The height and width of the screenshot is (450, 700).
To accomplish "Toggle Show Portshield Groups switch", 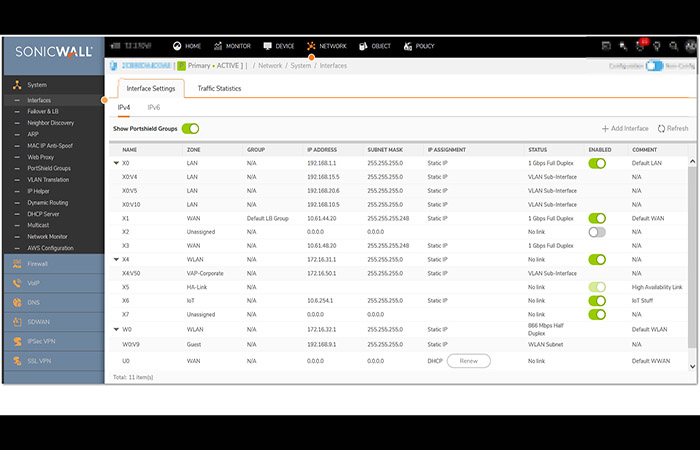I will tap(191, 129).
